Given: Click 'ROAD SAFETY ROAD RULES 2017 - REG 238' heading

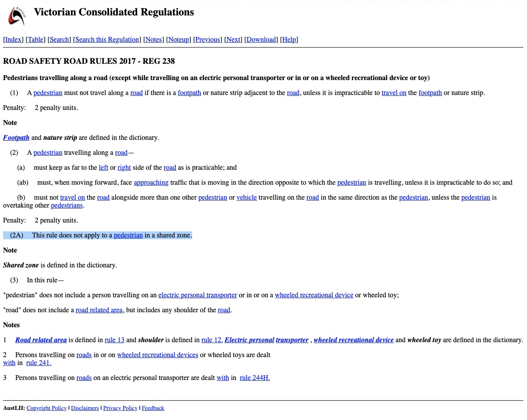Looking at the screenshot, I should tap(89, 61).
